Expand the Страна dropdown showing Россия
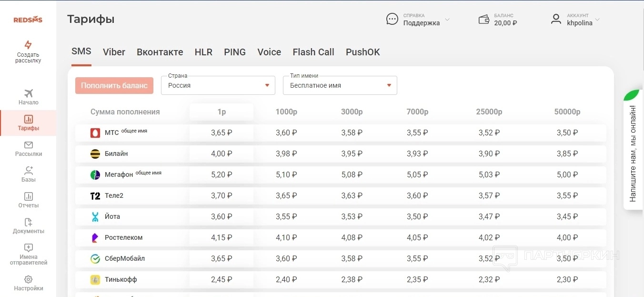Image resolution: width=644 pixels, height=297 pixels. coord(218,85)
